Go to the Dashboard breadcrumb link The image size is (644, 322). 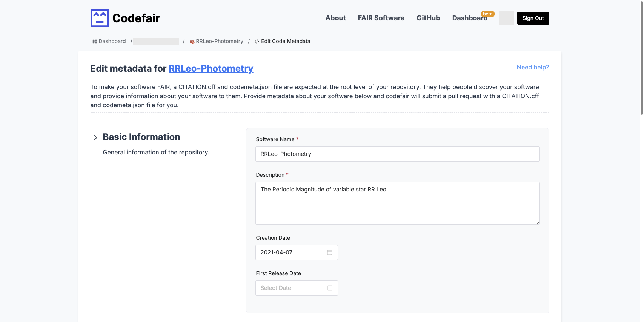pyautogui.click(x=112, y=42)
